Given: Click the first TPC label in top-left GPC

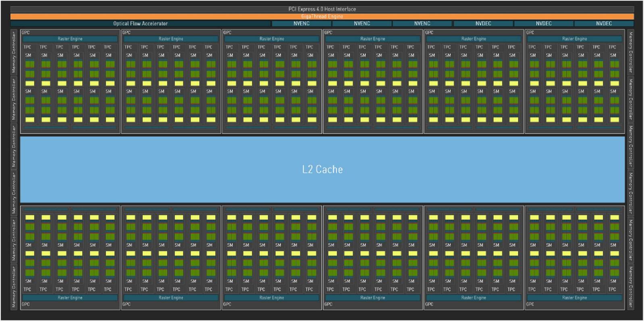Looking at the screenshot, I should coord(27,47).
